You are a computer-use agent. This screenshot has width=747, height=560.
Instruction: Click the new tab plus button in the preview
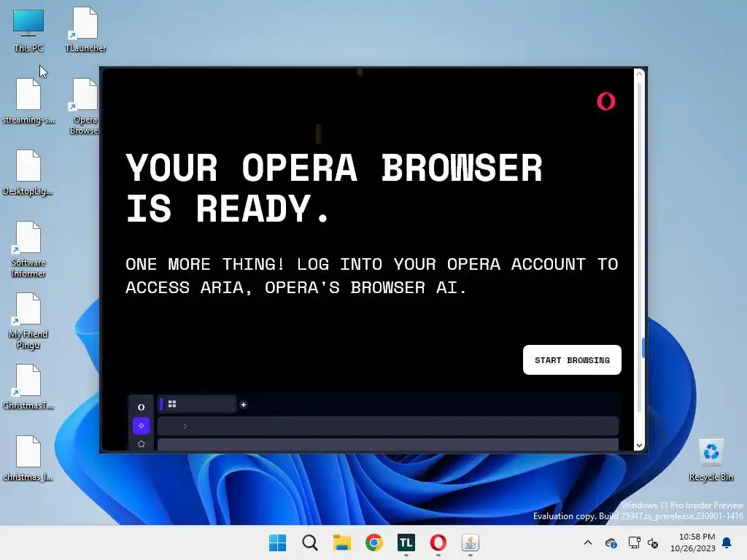coord(244,404)
